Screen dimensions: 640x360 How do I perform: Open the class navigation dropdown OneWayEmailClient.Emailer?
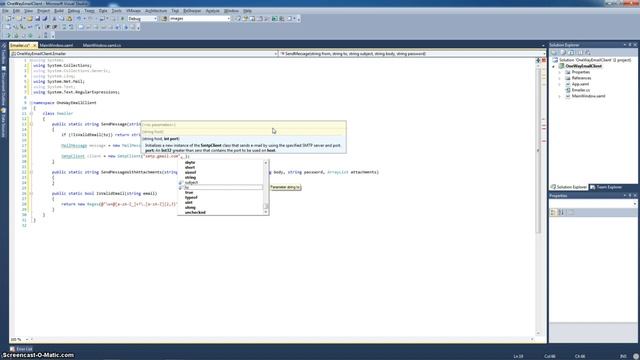click(144, 53)
